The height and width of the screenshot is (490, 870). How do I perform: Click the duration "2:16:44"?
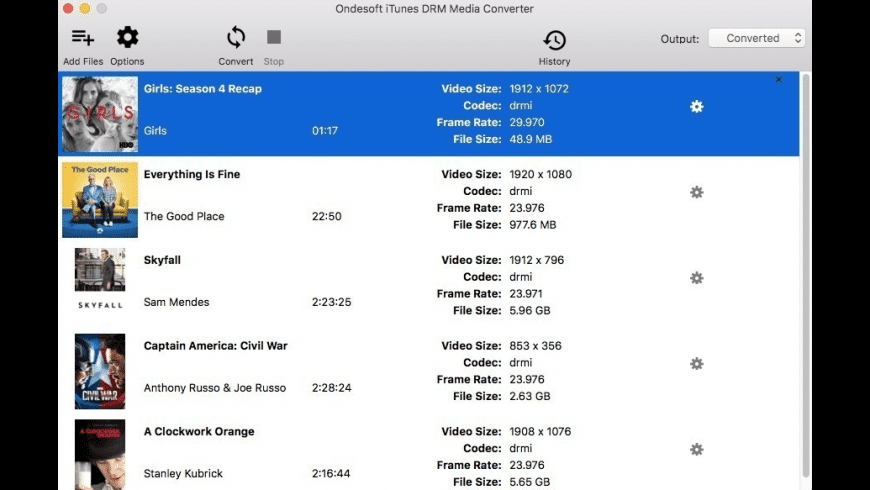click(x=331, y=473)
